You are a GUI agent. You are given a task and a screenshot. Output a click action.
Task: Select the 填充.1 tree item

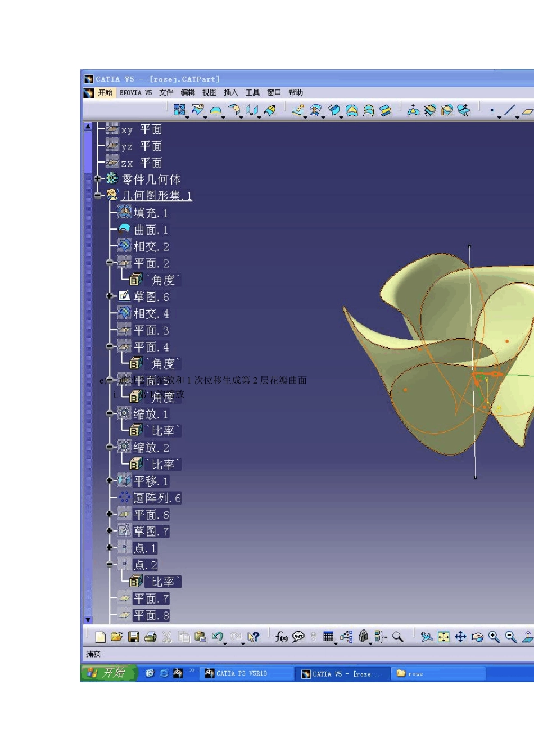pyautogui.click(x=143, y=213)
